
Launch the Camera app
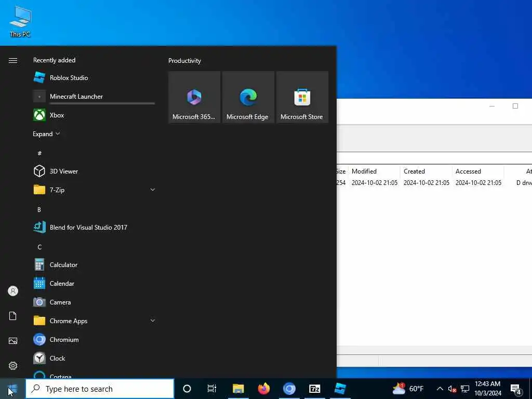coord(94,302)
